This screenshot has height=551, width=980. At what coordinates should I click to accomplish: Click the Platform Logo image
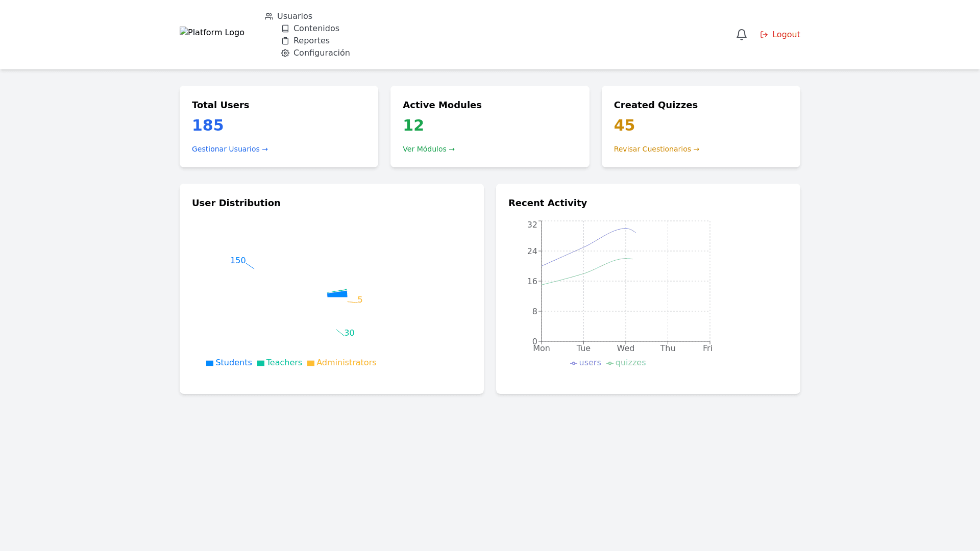(x=212, y=33)
